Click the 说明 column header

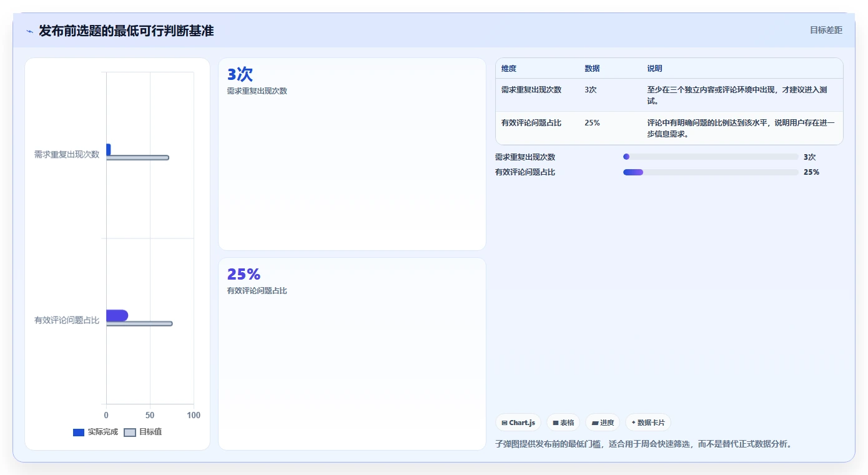coord(654,69)
